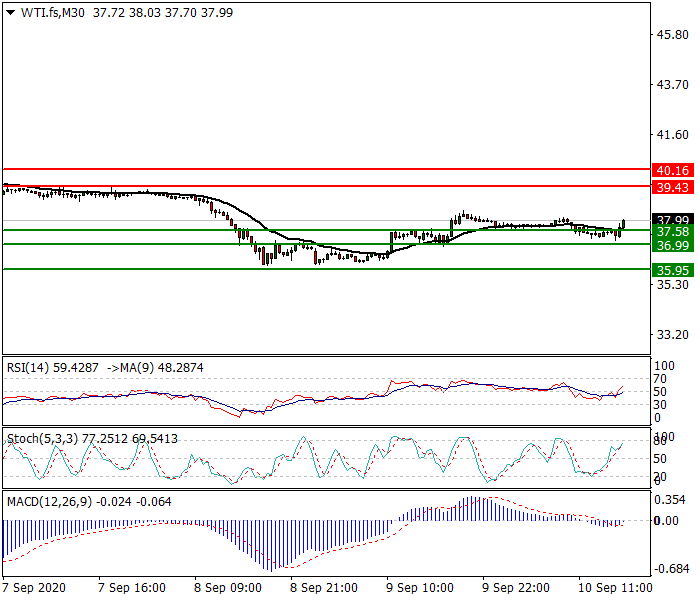This screenshot has height=600, width=700.
Task: Click the 7 Sep 2020 date label
Action: 34,587
